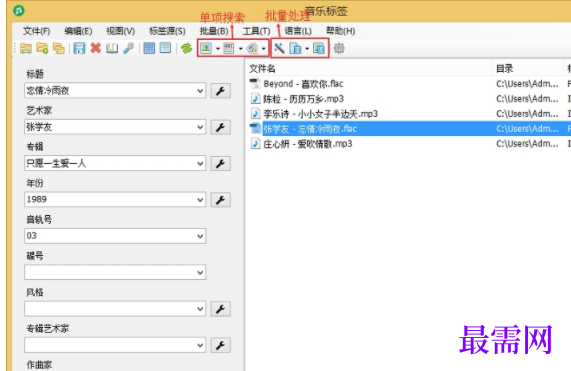Expand the empty 专辑艺术家 combo box

pos(200,345)
